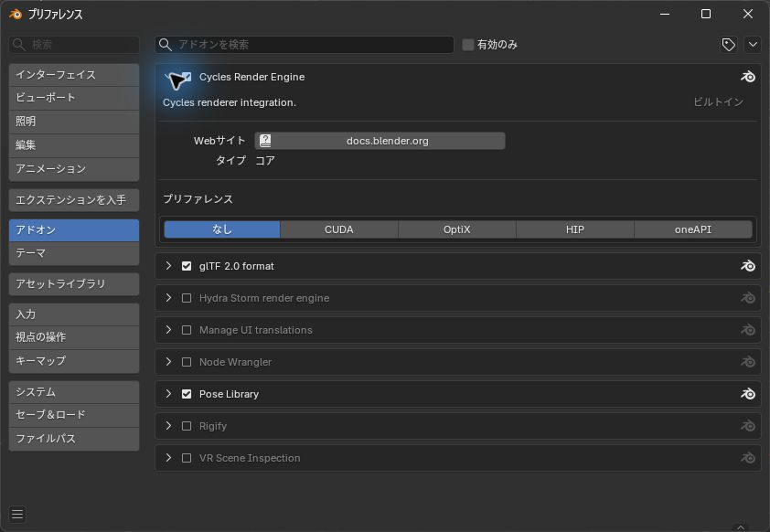770x532 pixels.
Task: Click the magnifier icon in preferences search
Action: tap(19, 45)
